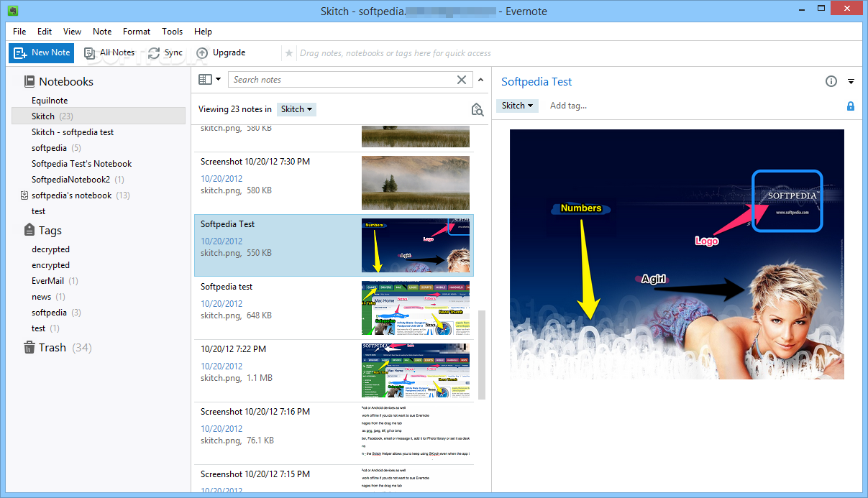Click the Softpedia Test note thumbnail
The image size is (868, 498).
[416, 246]
